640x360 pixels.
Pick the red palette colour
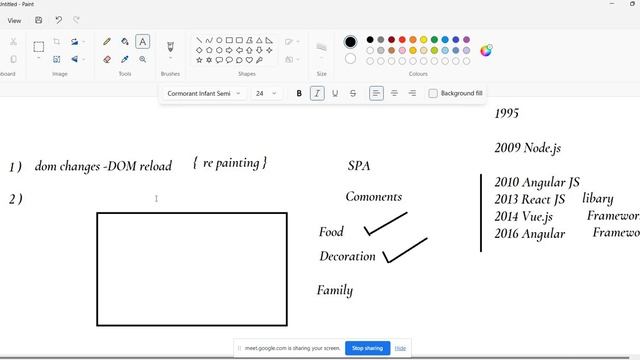(x=402, y=40)
